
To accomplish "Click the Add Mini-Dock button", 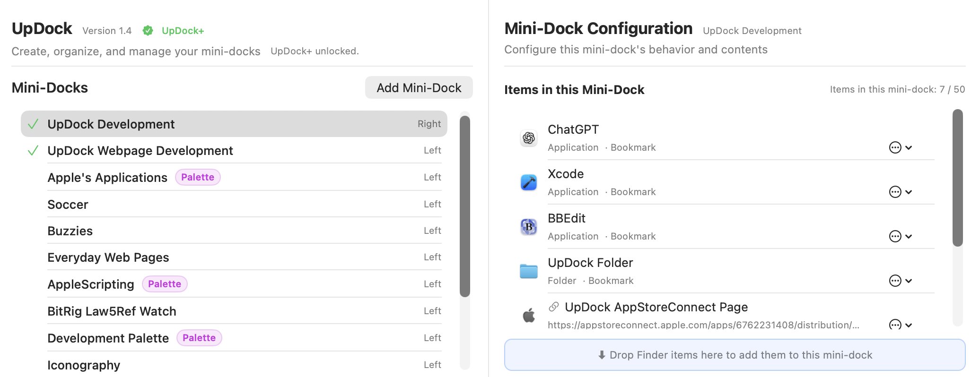I will point(419,87).
